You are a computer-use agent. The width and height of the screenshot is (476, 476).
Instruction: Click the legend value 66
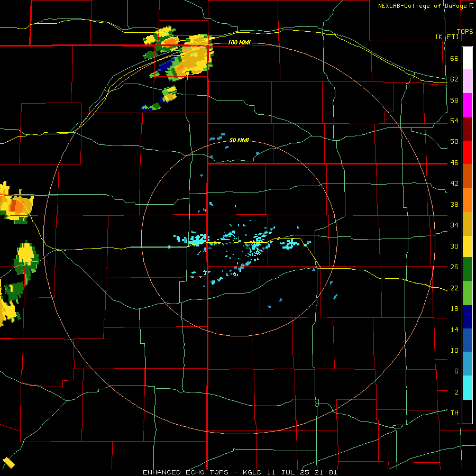(x=454, y=59)
